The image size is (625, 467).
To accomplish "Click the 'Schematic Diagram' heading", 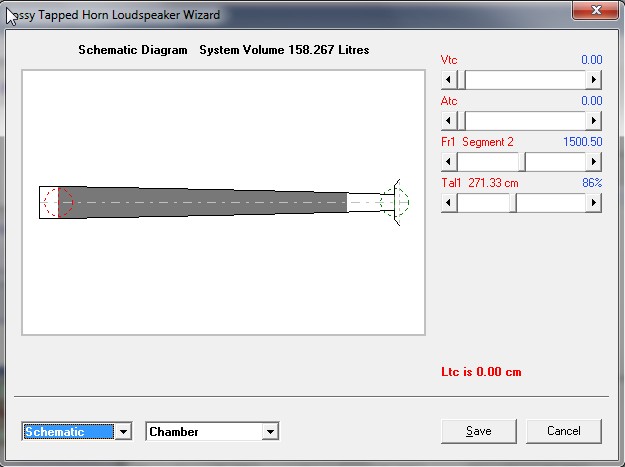I will [x=133, y=50].
